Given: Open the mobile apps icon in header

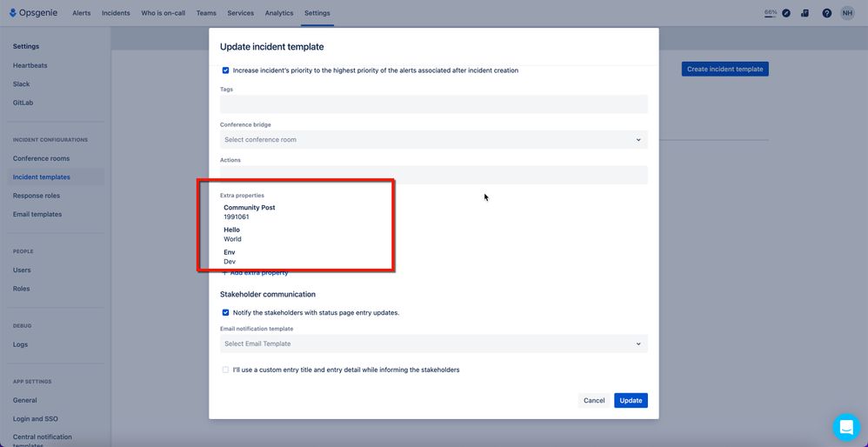Looking at the screenshot, I should coord(805,13).
